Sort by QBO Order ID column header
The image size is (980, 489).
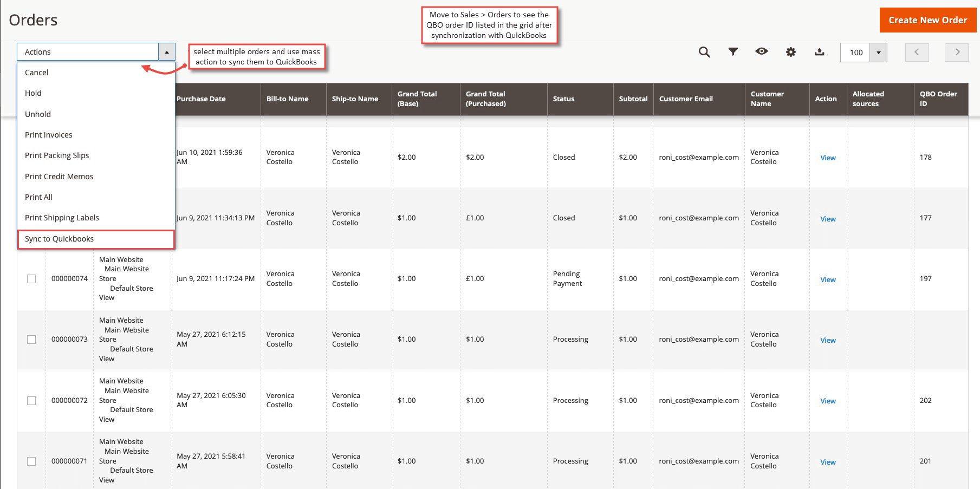pos(941,99)
